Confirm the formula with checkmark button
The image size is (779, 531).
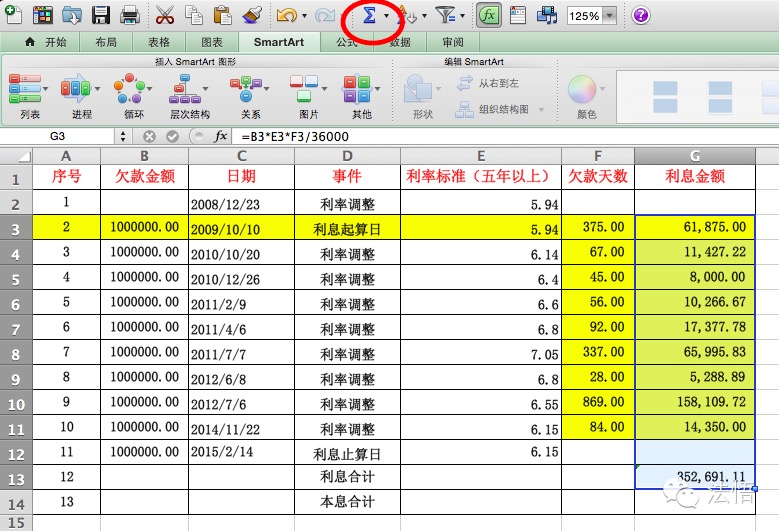pyautogui.click(x=172, y=136)
